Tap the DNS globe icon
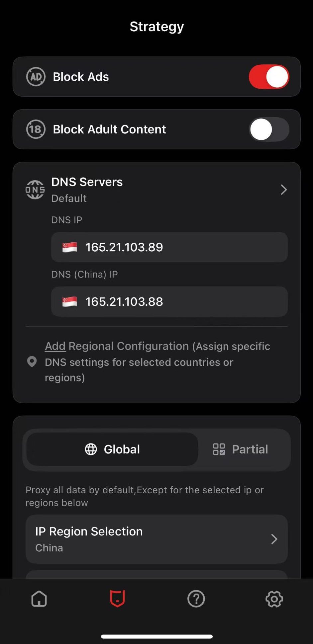 click(x=35, y=190)
